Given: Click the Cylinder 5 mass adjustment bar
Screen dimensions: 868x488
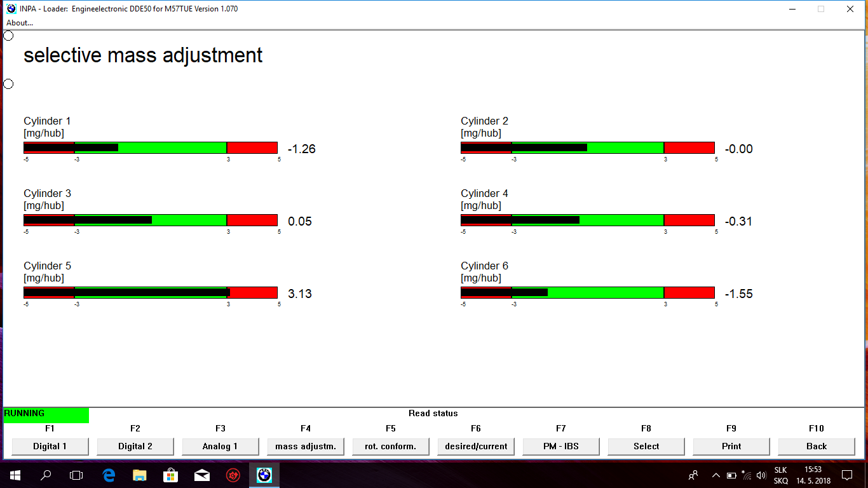Looking at the screenshot, I should [x=151, y=292].
